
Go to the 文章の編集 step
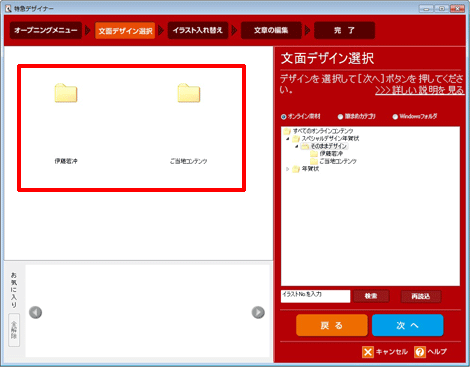(x=271, y=30)
